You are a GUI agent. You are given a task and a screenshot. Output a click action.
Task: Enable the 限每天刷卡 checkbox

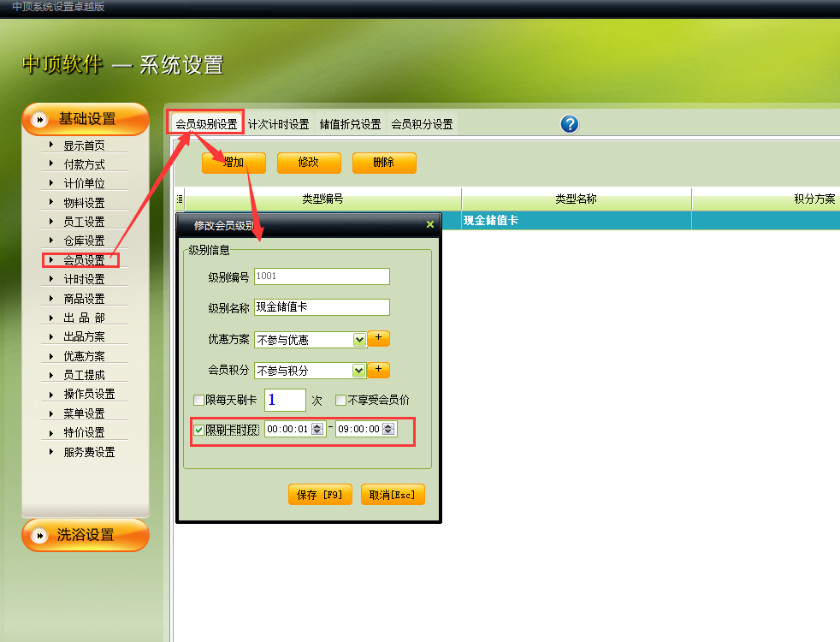tap(198, 401)
